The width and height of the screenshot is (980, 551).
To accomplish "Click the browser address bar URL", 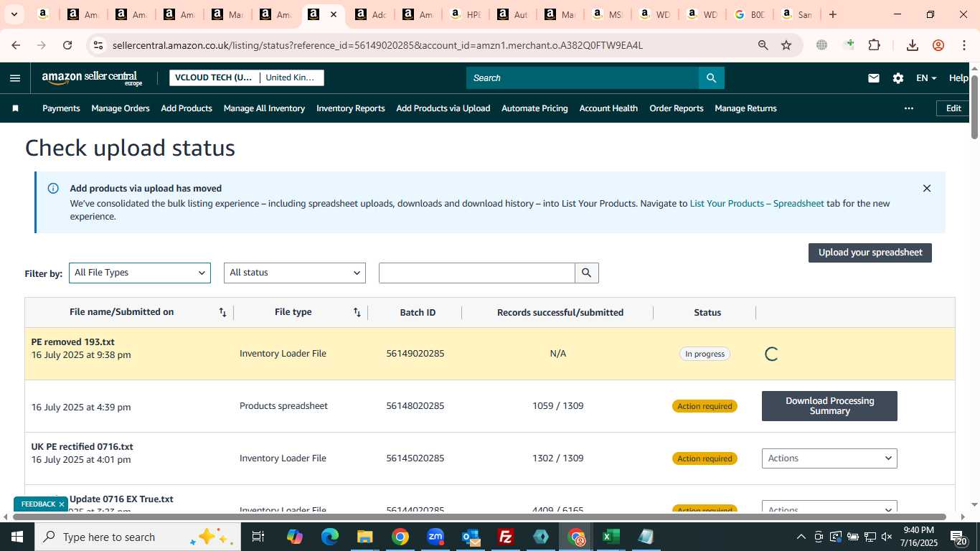I will click(377, 45).
